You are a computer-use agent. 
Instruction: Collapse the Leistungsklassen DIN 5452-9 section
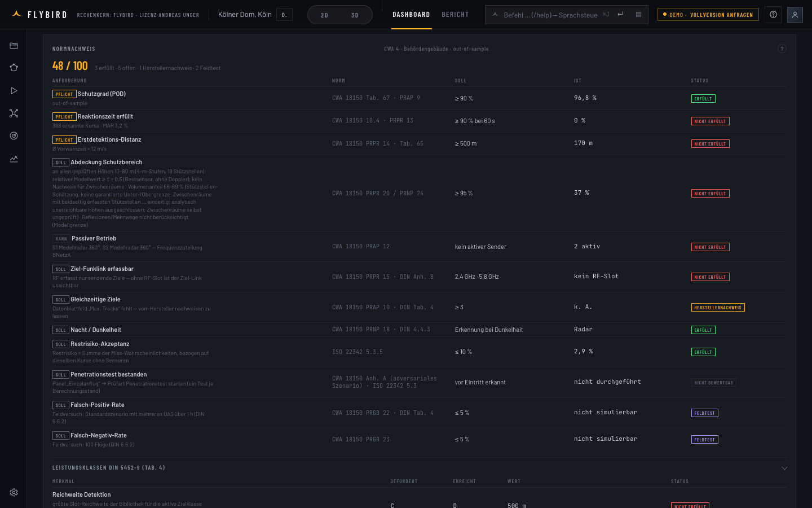[784, 468]
